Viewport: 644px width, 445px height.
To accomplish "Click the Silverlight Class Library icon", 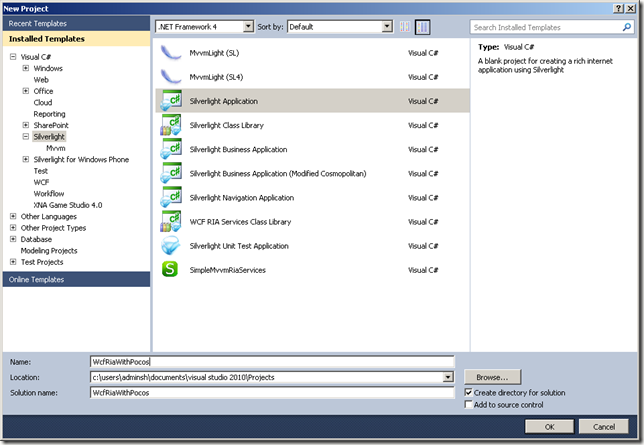I will coord(170,125).
